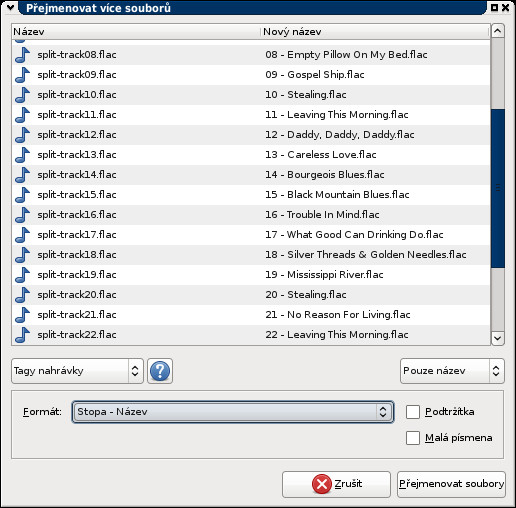Open the Pouze název dropdown
This screenshot has height=508, width=516.
coord(452,371)
